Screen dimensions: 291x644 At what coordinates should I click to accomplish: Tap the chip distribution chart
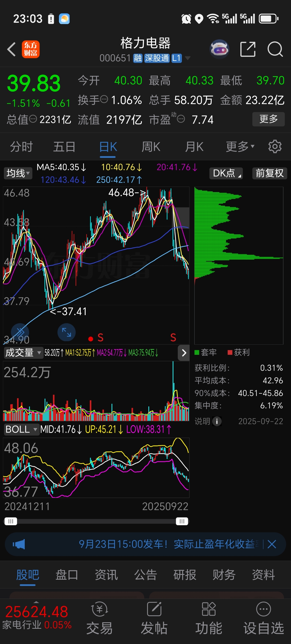239,265
